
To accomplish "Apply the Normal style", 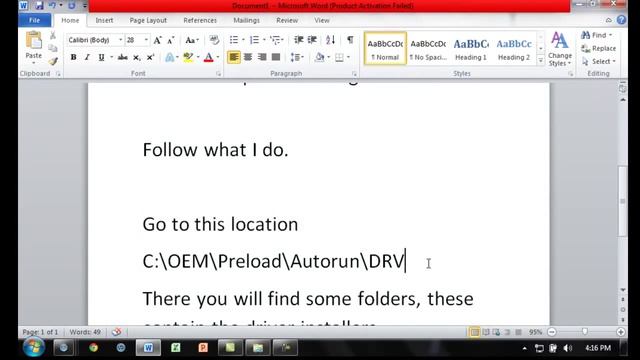I will tap(385, 49).
